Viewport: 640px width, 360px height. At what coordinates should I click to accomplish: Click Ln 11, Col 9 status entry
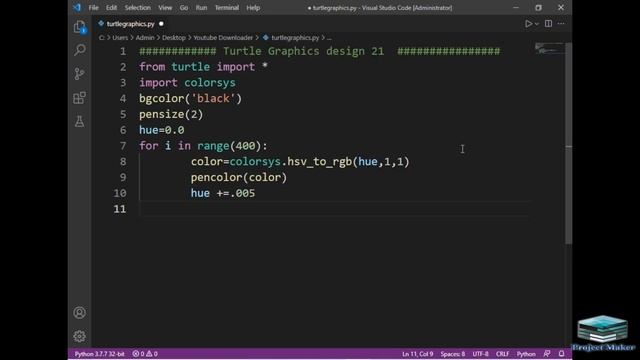[x=418, y=354]
